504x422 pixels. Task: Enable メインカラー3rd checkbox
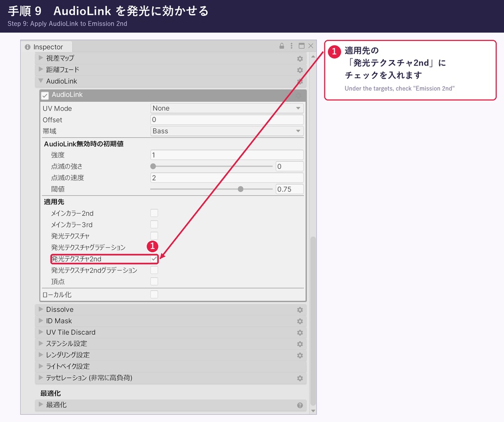tap(154, 224)
